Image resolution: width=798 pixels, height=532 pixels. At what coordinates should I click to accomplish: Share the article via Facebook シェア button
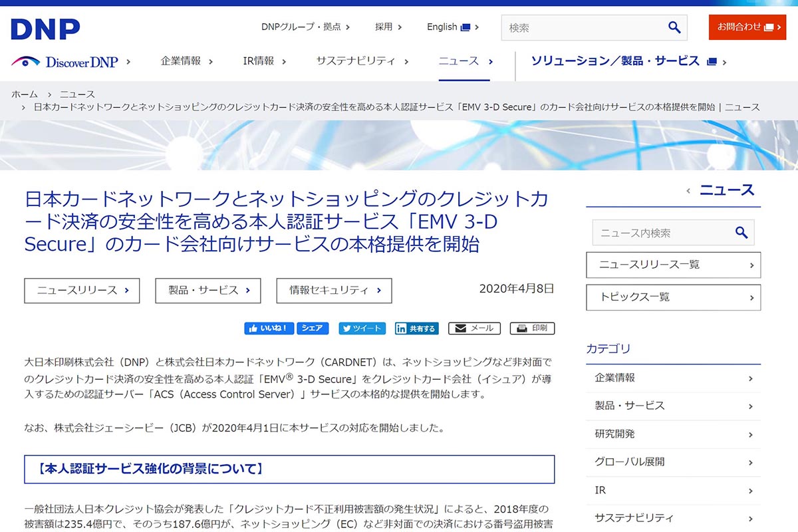tap(313, 329)
